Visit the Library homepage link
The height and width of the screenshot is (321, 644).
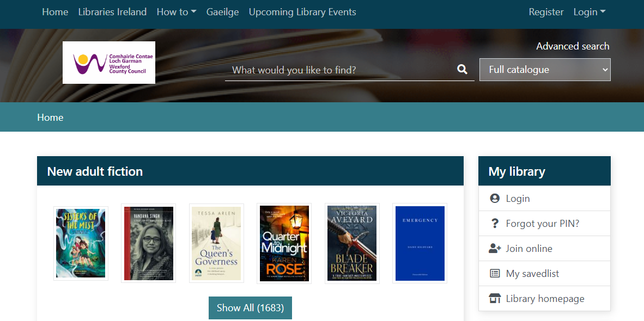(x=545, y=299)
